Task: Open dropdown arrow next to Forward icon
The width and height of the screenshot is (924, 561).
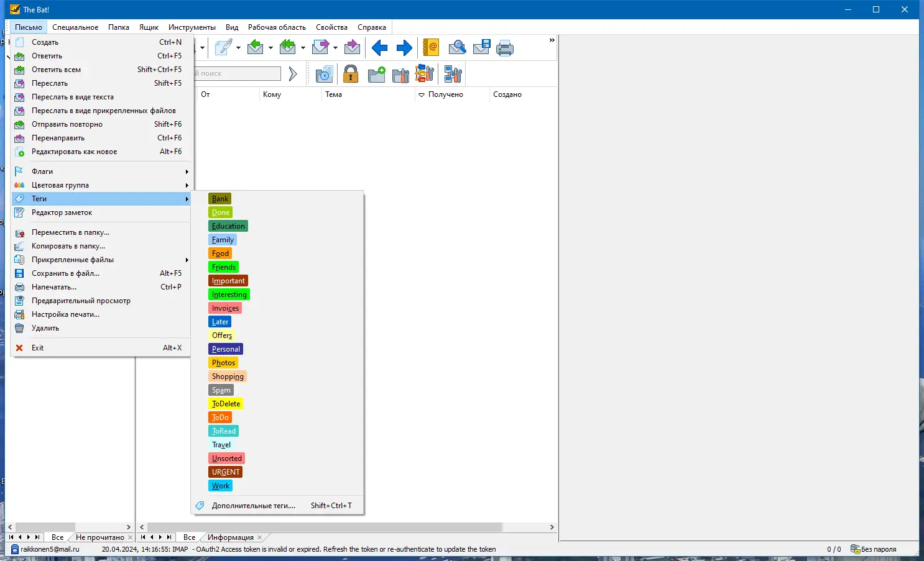Action: coord(335,48)
